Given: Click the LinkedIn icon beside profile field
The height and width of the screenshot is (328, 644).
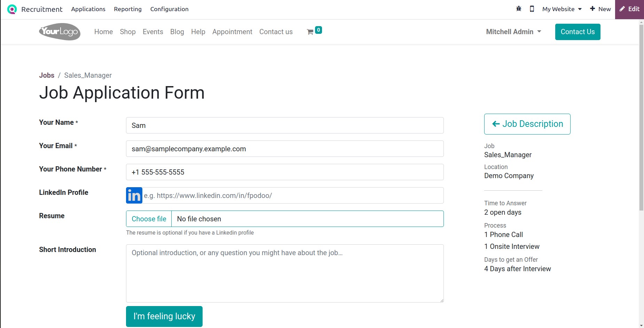Looking at the screenshot, I should coord(134,196).
